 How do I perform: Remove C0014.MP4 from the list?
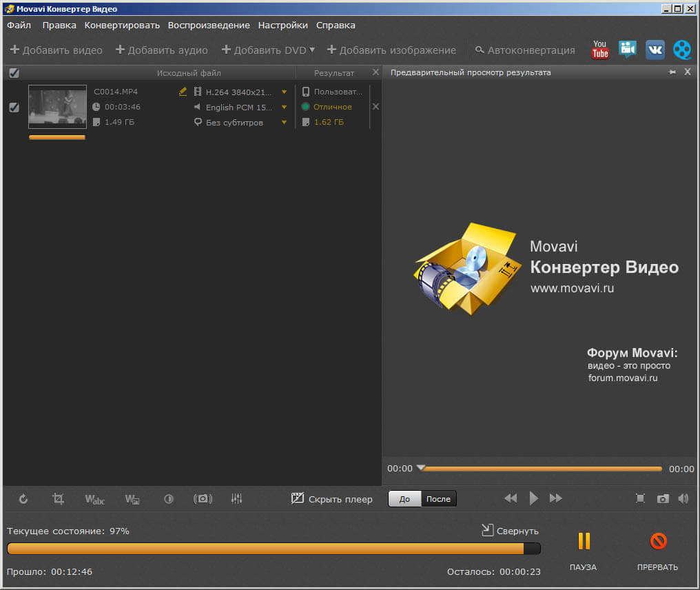(x=375, y=107)
